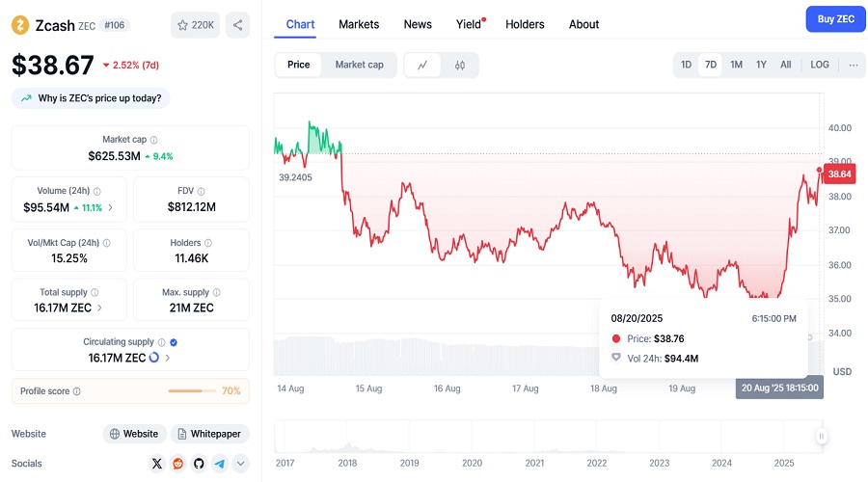Open Zcash GitHub social link
The height and width of the screenshot is (482, 868).
(x=199, y=464)
